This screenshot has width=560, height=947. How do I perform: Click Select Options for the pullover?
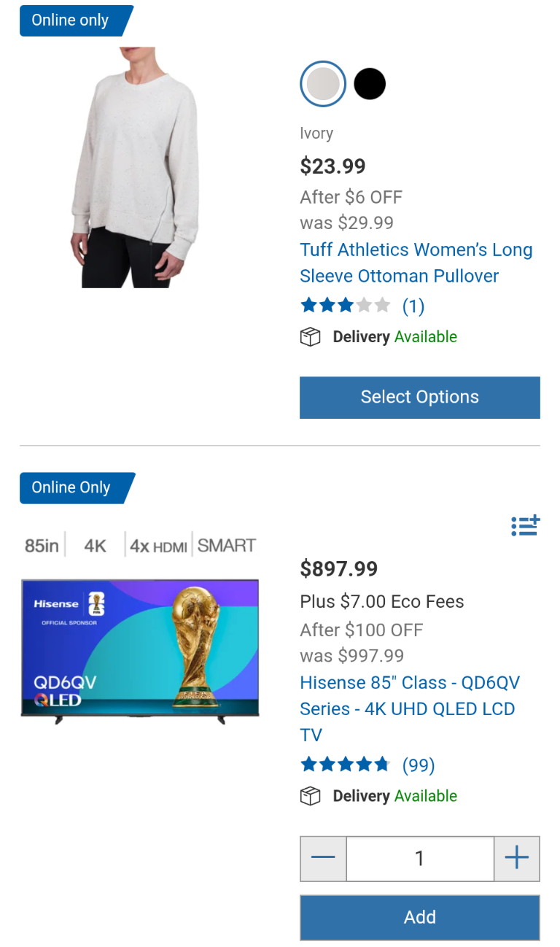click(x=420, y=398)
